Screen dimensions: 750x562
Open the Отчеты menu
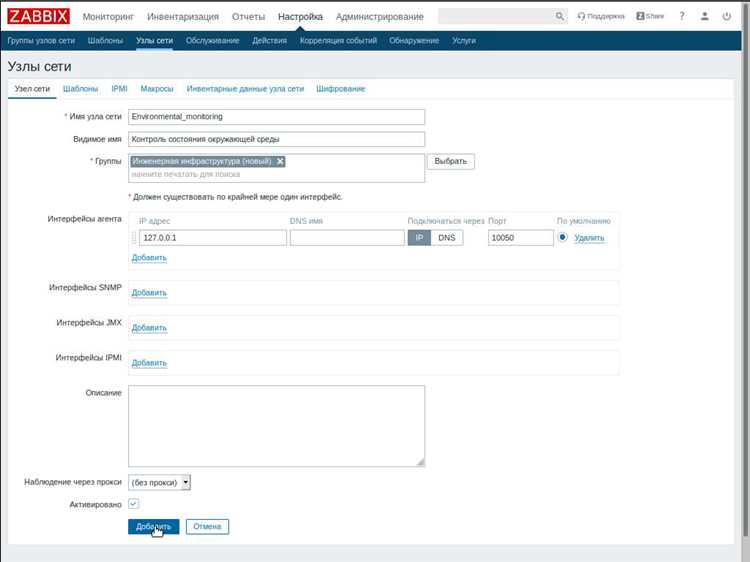248,17
